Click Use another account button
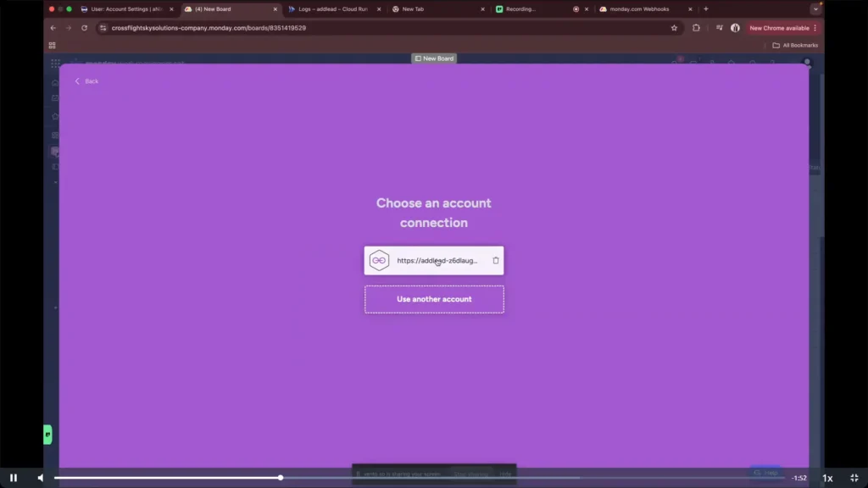Viewport: 868px width, 488px height. tap(434, 299)
